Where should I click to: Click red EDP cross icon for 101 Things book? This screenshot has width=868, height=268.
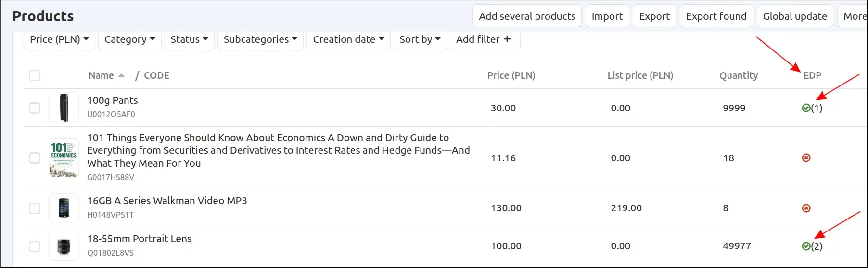(806, 158)
